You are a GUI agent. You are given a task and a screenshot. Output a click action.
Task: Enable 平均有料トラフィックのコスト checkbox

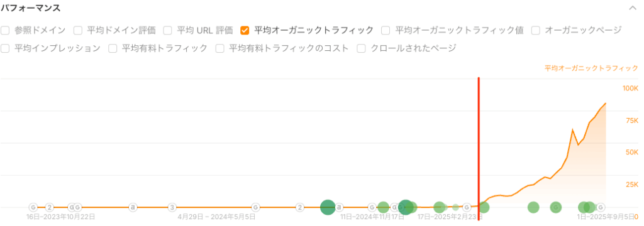219,48
